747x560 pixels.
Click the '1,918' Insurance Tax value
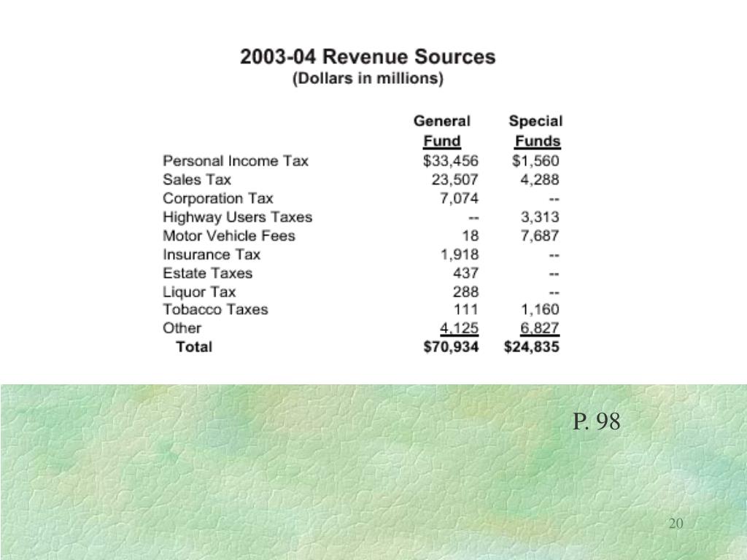pos(460,254)
